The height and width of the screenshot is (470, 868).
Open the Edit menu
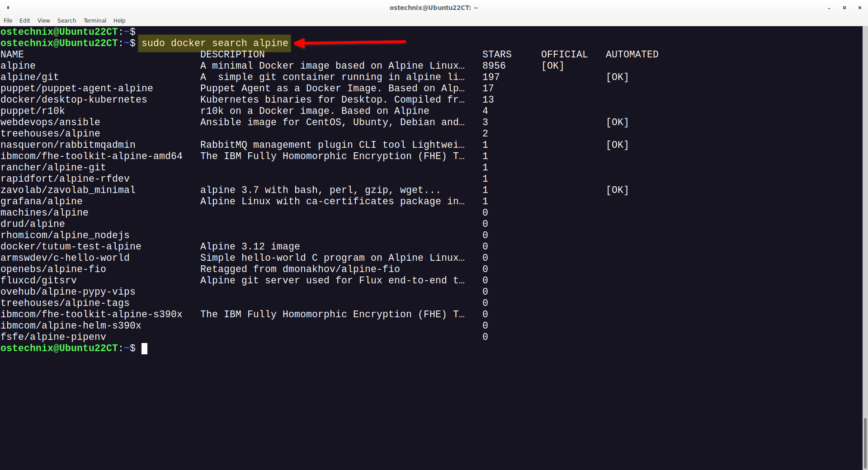[24, 20]
